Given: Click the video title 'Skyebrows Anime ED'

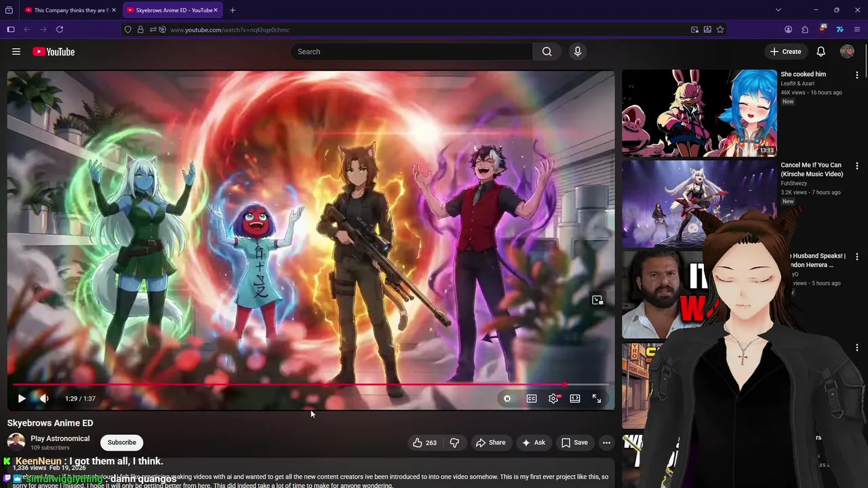Looking at the screenshot, I should point(50,423).
